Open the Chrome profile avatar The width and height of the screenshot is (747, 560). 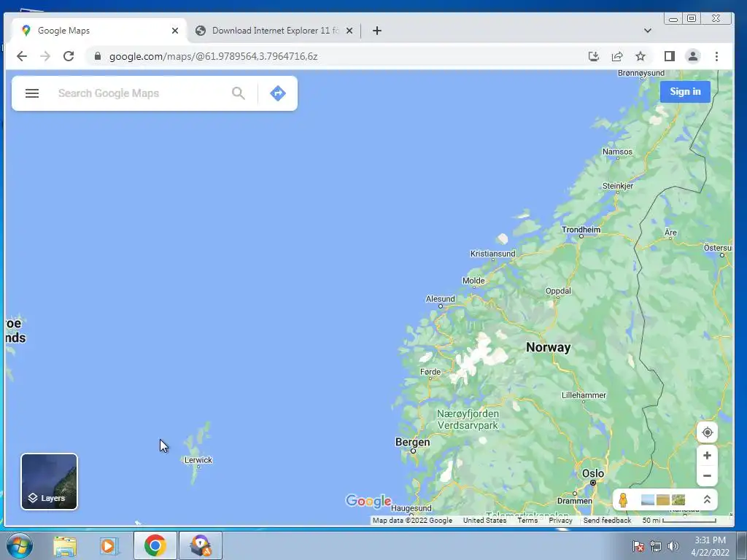693,56
